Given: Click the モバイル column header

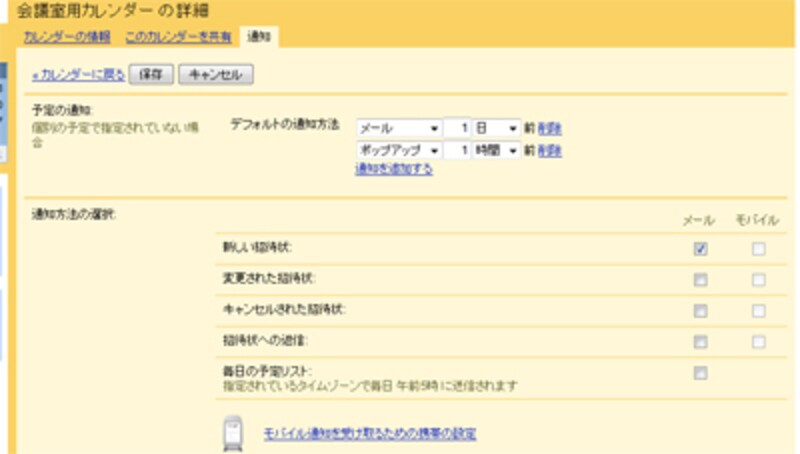Looking at the screenshot, I should [757, 220].
